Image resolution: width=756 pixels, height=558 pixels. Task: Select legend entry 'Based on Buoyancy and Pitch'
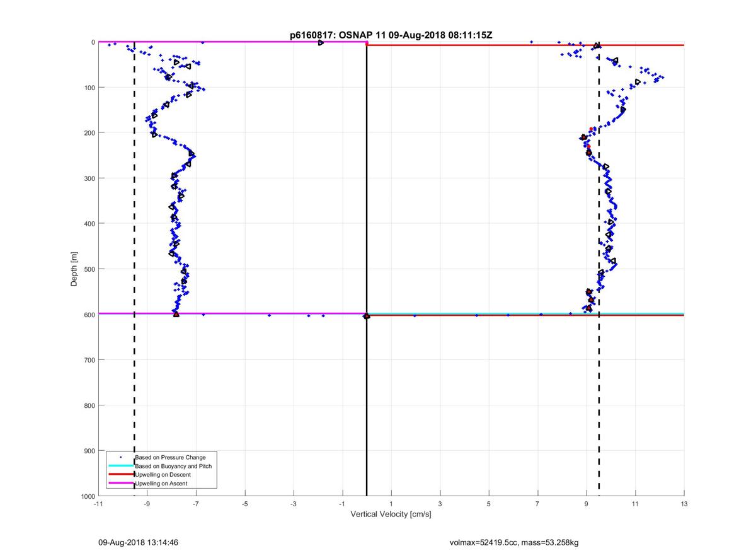173,466
